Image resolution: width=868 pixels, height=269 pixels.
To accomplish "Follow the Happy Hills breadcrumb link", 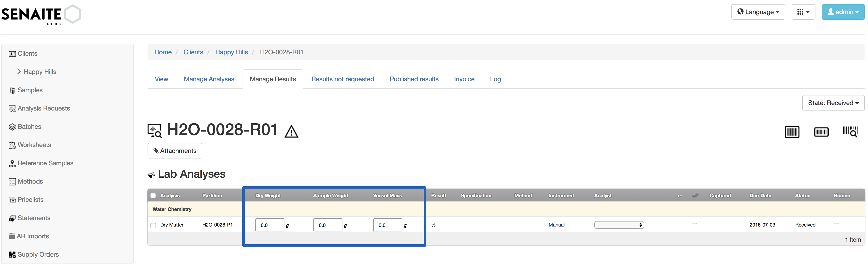I will [231, 52].
